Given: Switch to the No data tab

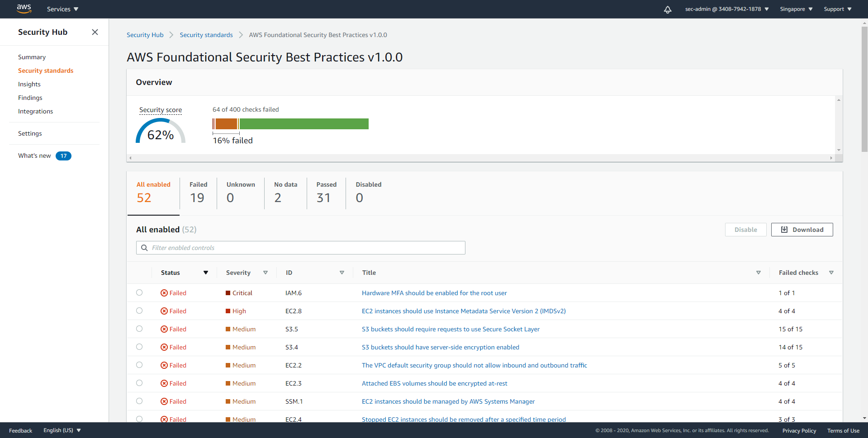Looking at the screenshot, I should [x=285, y=193].
